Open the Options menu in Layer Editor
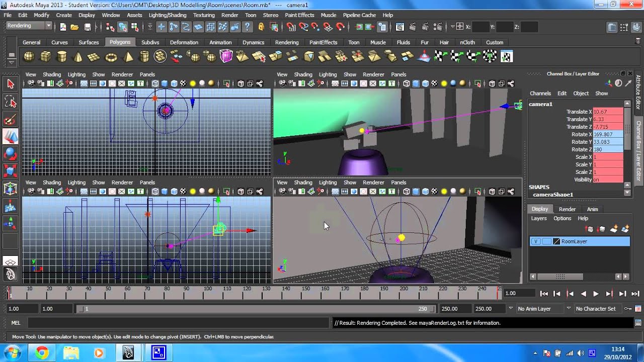This screenshot has width=644, height=362. (562, 218)
